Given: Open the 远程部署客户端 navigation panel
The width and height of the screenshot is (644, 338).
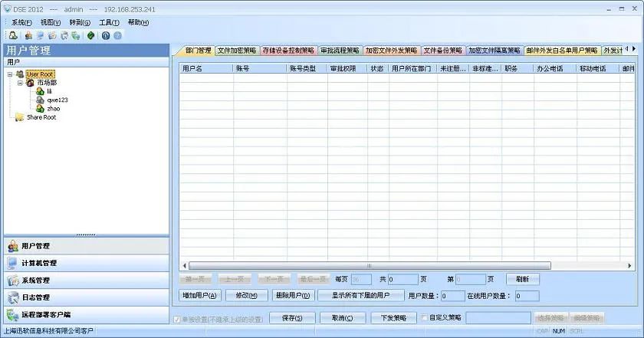Looking at the screenshot, I should tap(86, 315).
